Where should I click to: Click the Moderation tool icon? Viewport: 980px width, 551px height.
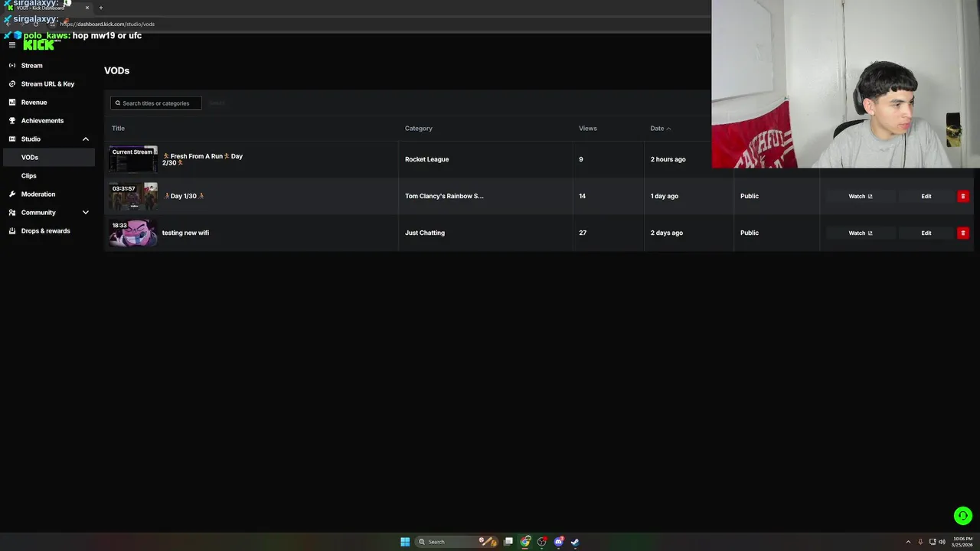(12, 194)
